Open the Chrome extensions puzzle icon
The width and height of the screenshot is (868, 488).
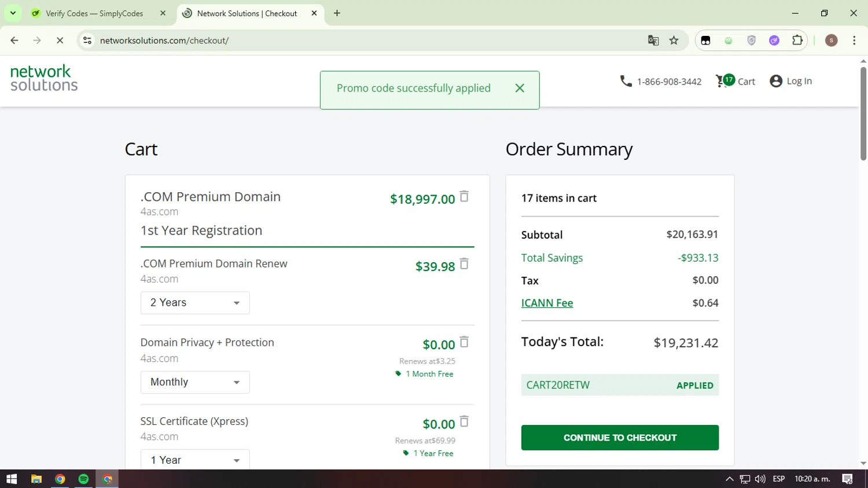click(797, 41)
